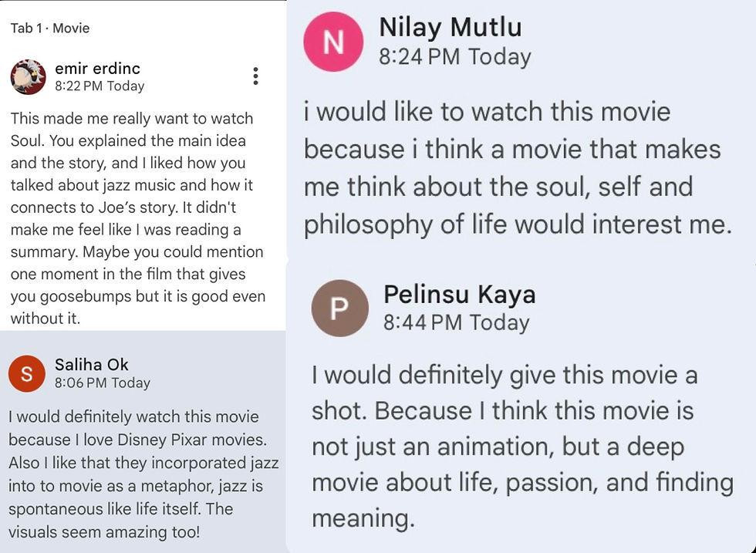Open the three-dot menu on emir erdinc's comment
This screenshot has width=756, height=553.
(x=255, y=76)
